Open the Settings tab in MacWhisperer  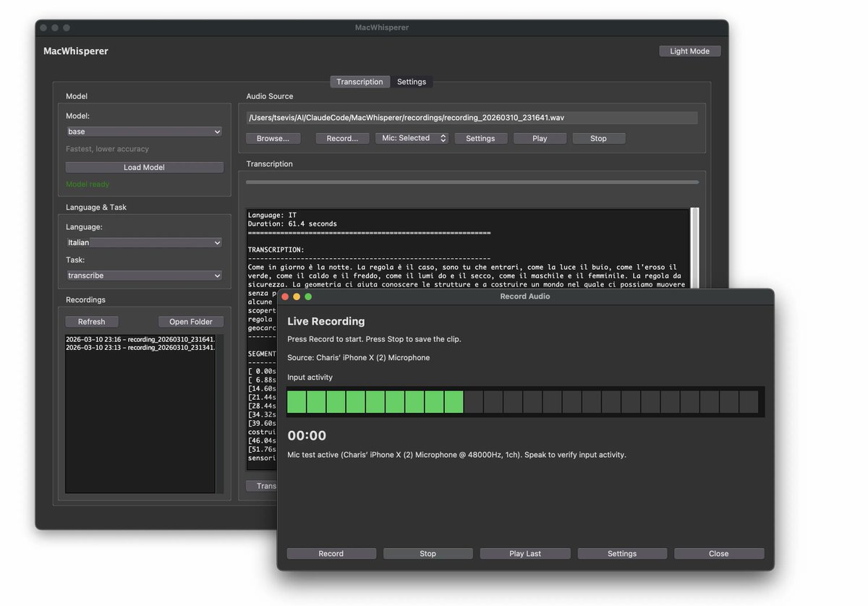412,82
